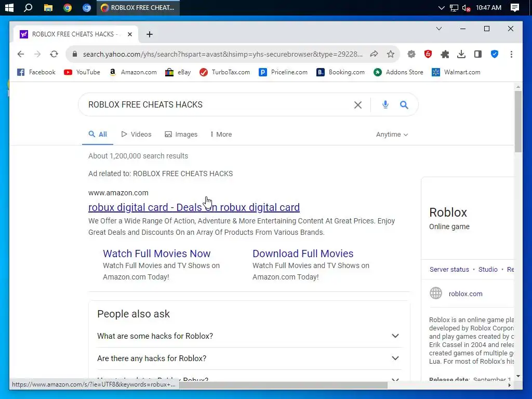
Task: Click the address bar URL
Action: point(222,54)
